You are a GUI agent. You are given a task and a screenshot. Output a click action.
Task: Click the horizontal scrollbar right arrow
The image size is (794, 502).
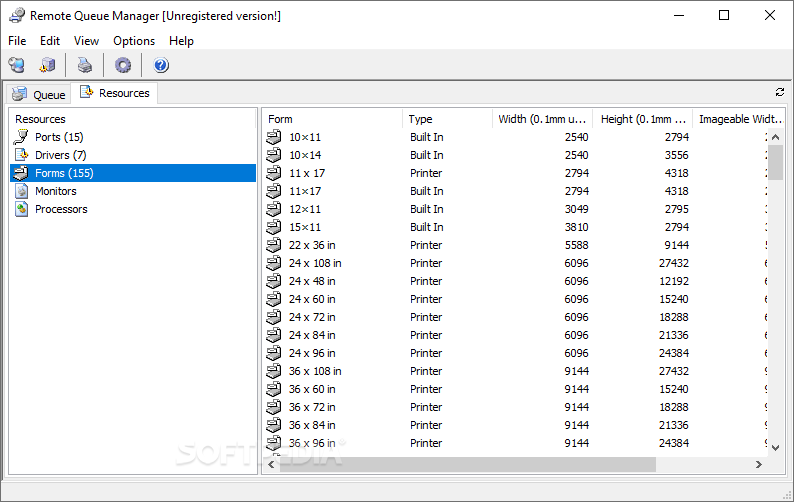[759, 464]
